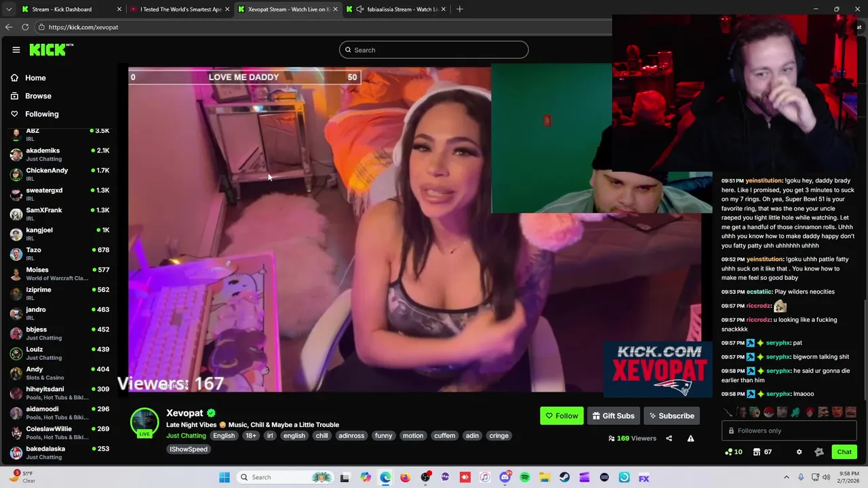This screenshot has height=488, width=868.
Task: Select the English language tag
Action: tap(224, 436)
